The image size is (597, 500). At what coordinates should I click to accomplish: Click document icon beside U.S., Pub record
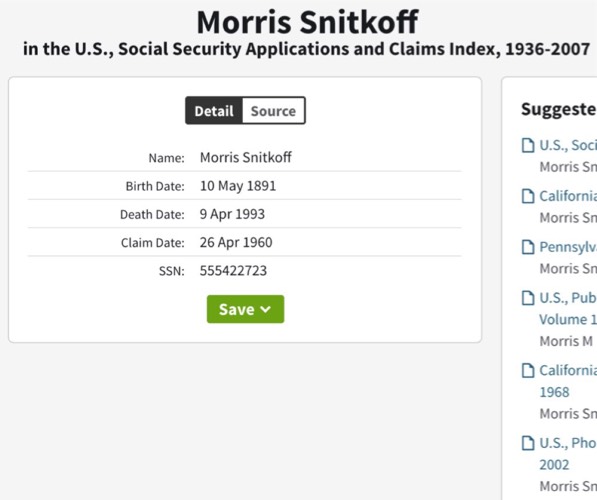(528, 298)
